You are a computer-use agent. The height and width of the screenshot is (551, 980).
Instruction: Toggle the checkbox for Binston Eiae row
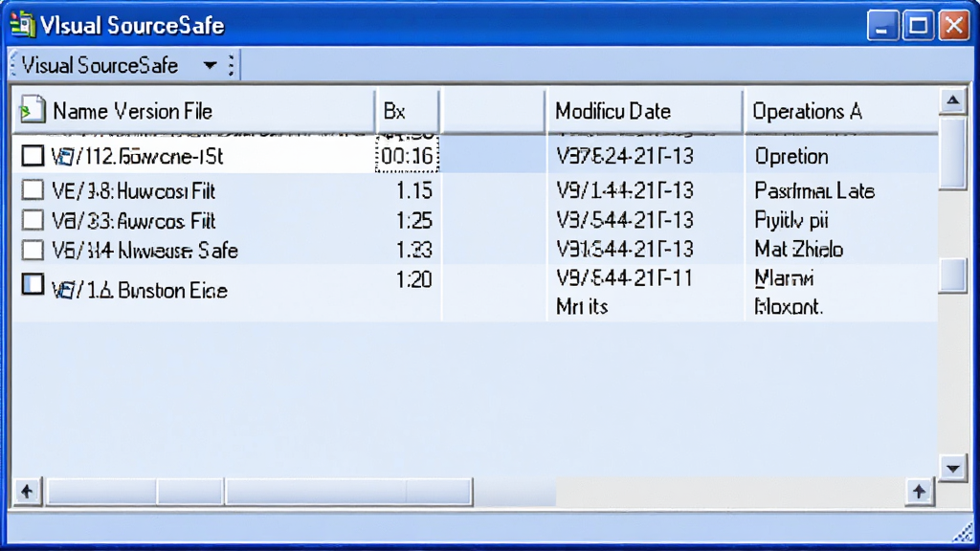(x=33, y=284)
